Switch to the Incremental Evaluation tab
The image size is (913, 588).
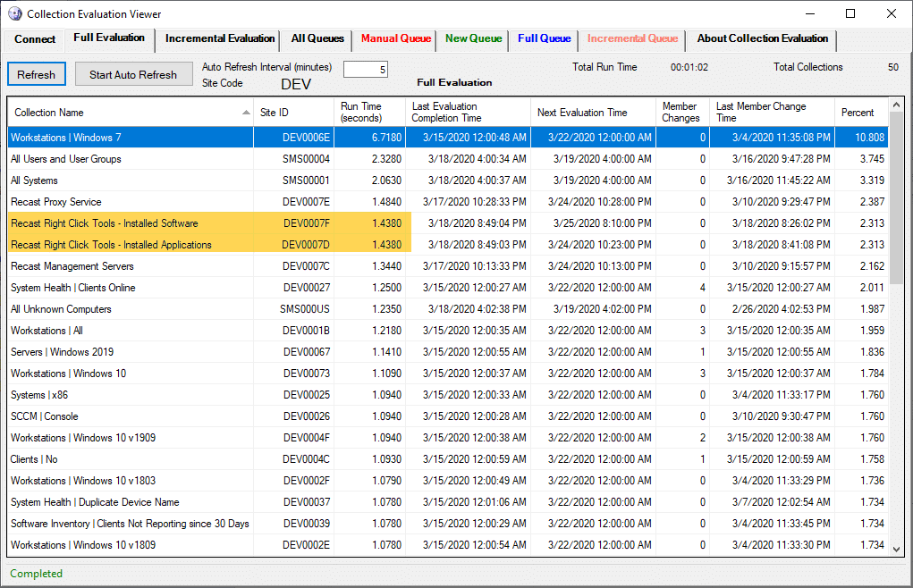[219, 39]
